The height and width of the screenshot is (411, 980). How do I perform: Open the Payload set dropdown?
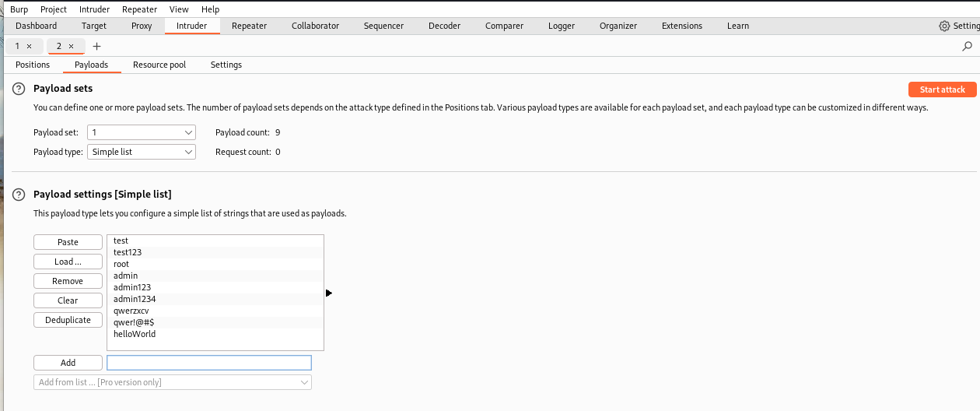click(141, 132)
